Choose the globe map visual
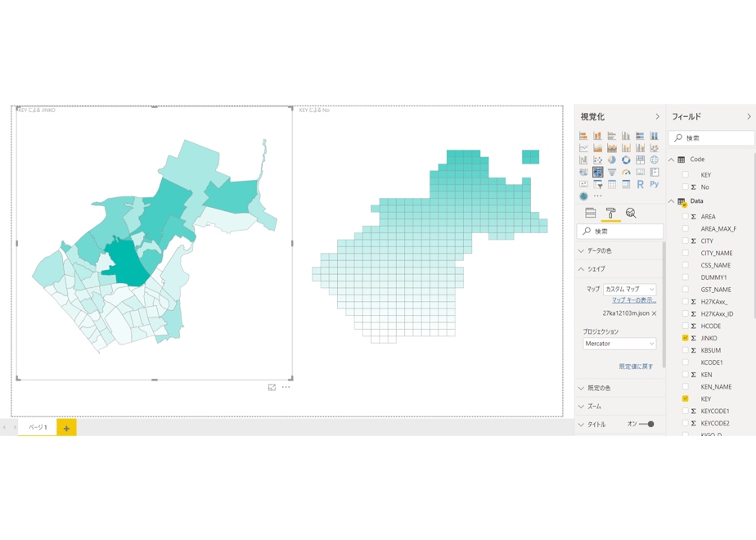The width and height of the screenshot is (756, 540). coord(655,160)
